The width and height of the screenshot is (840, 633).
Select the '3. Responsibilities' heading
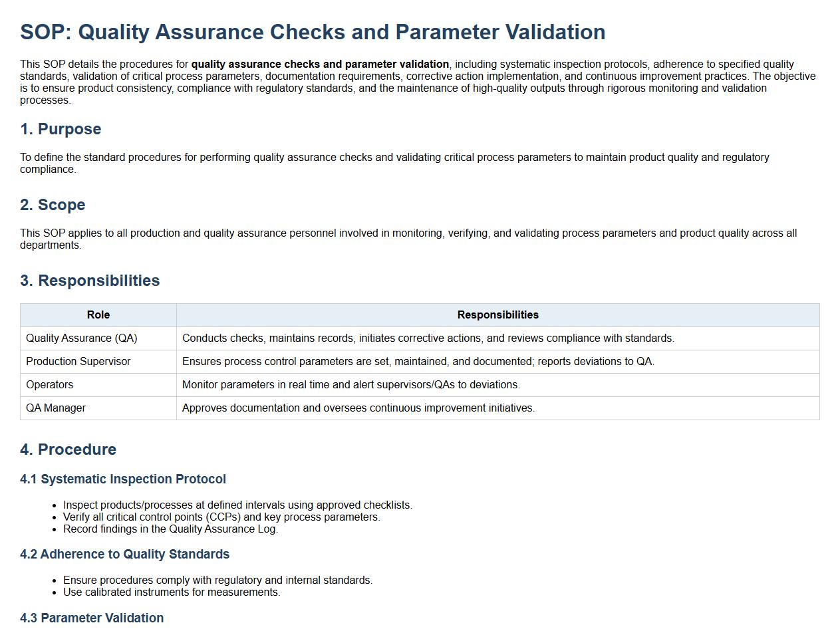tap(90, 281)
